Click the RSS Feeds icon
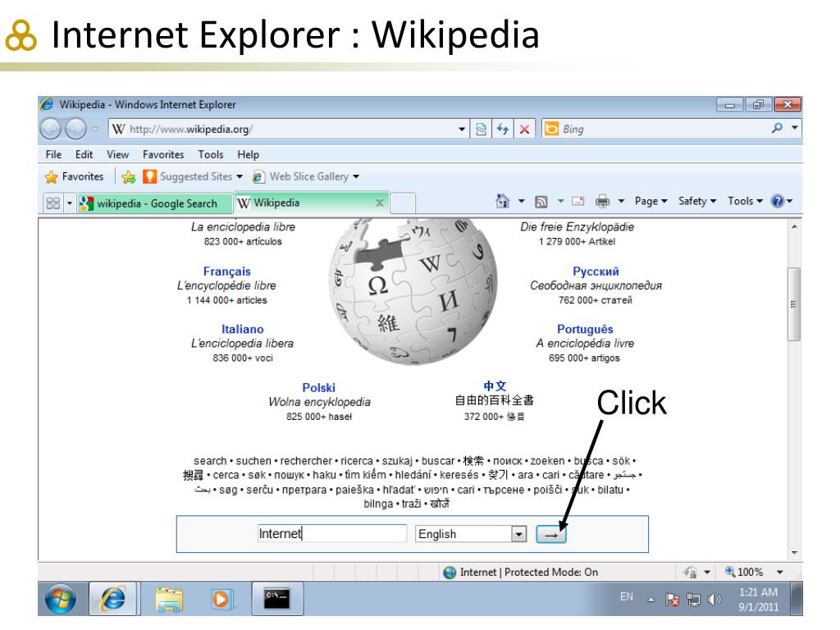Image resolution: width=840 pixels, height=630 pixels. tap(541, 202)
